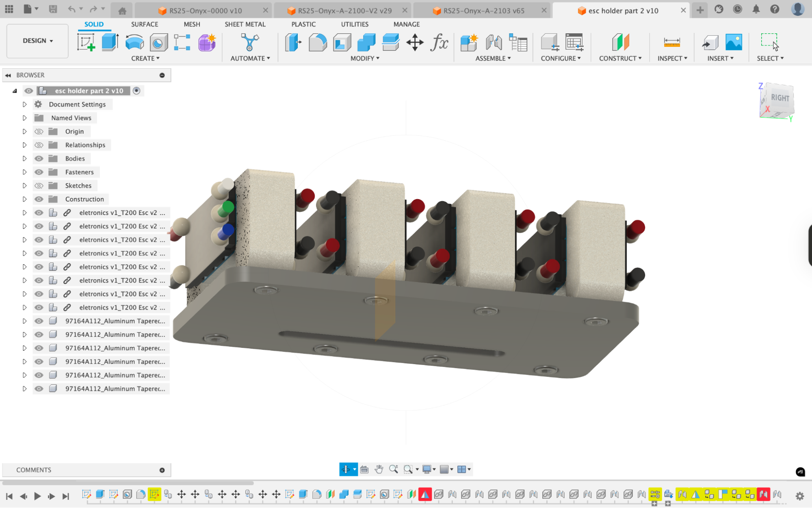Open the notifications bell

pos(756,9)
